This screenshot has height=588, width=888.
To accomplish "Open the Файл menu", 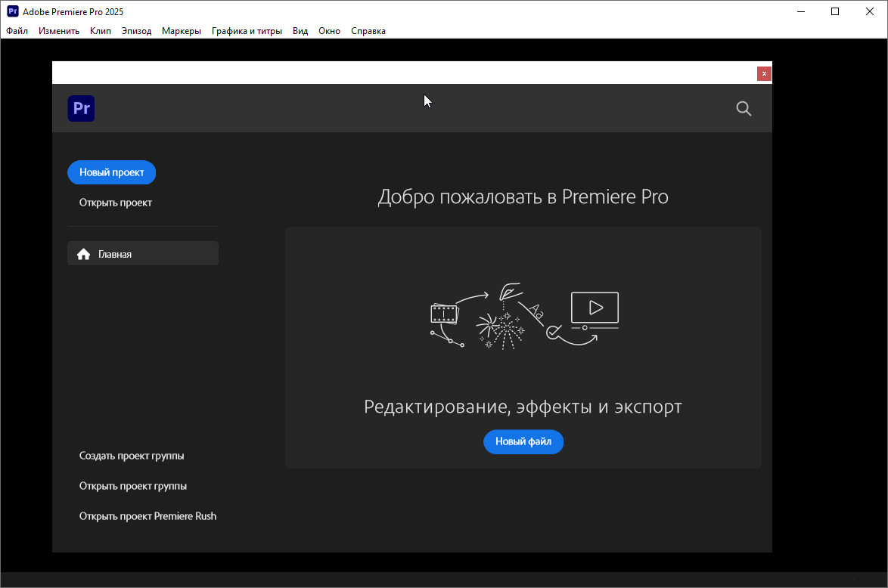I will [x=17, y=31].
